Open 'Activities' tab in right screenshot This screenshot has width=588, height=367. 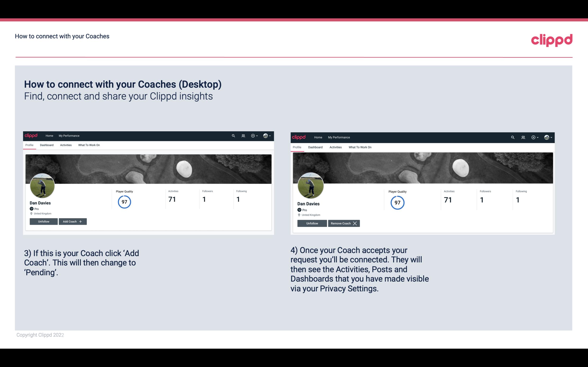pyautogui.click(x=335, y=147)
